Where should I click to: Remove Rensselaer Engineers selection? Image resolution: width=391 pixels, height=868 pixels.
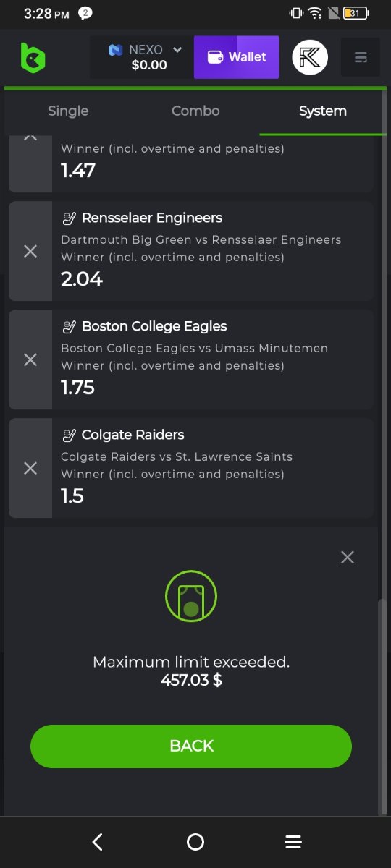point(30,251)
